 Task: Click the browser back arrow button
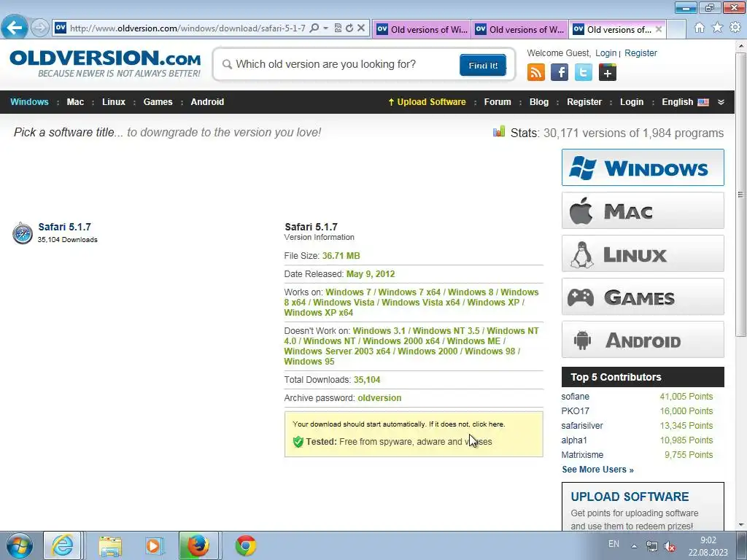(15, 27)
